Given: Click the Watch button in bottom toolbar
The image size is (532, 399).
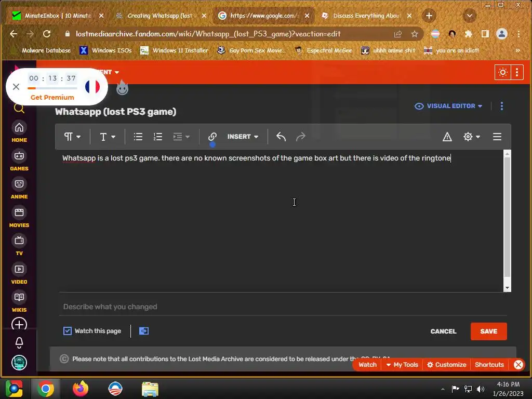Looking at the screenshot, I should pyautogui.click(x=367, y=365).
